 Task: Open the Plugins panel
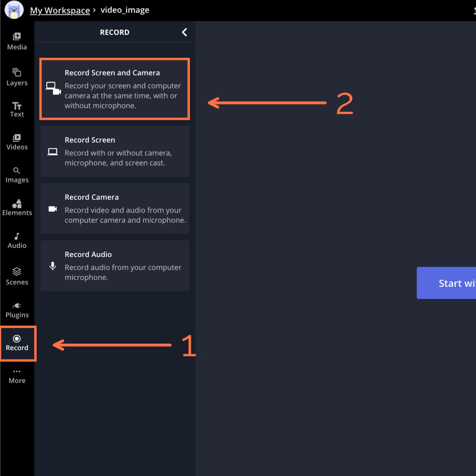(17, 310)
